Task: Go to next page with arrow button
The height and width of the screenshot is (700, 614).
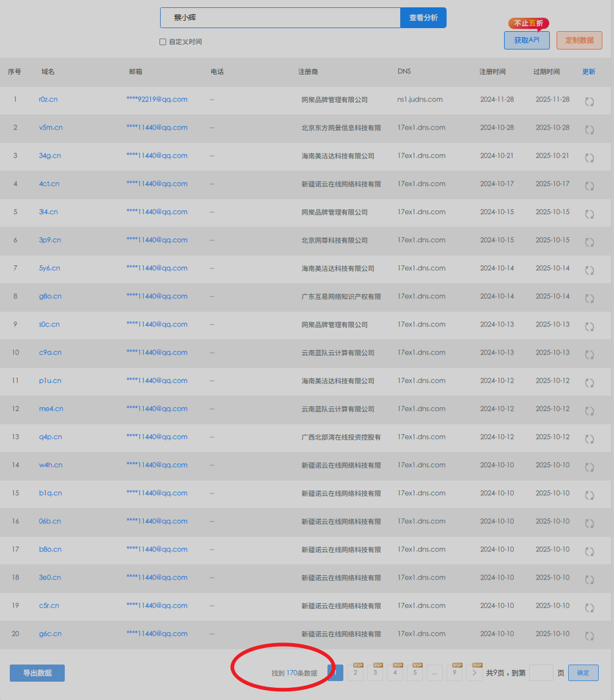Action: 474,673
